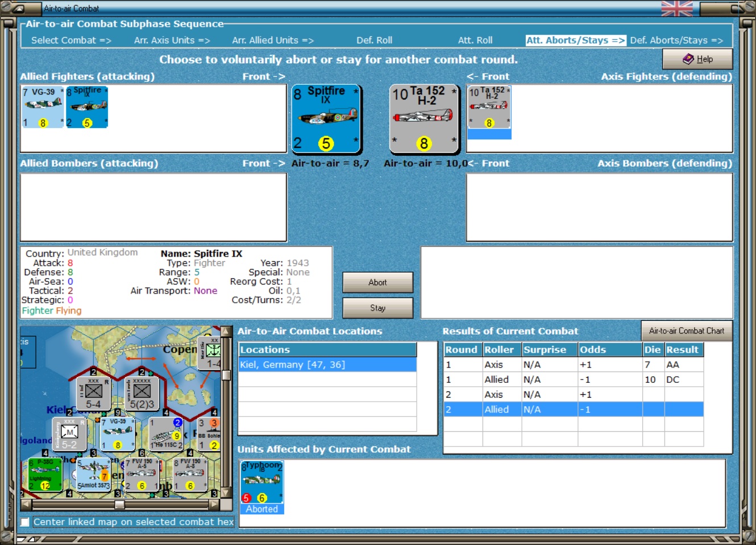Click the large front Spitfire IX counter

pyautogui.click(x=326, y=119)
